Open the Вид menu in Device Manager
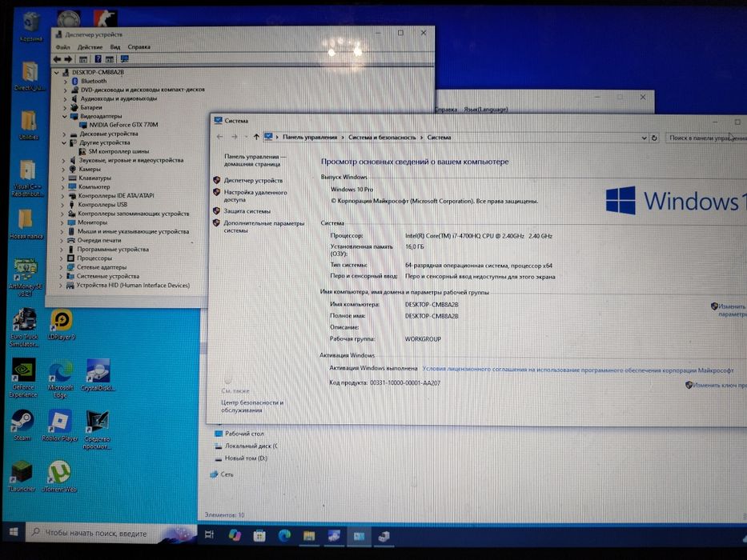747x560 pixels. click(115, 47)
